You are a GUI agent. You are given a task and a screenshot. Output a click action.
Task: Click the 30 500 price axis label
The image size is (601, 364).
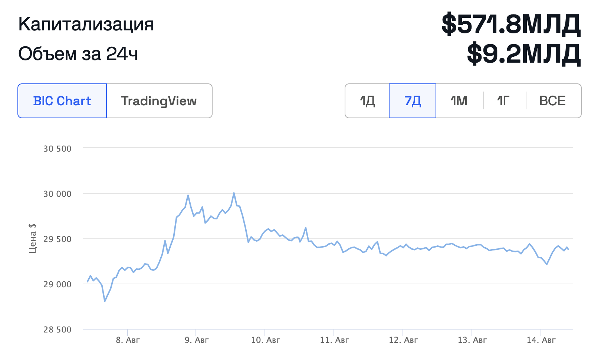(x=58, y=149)
